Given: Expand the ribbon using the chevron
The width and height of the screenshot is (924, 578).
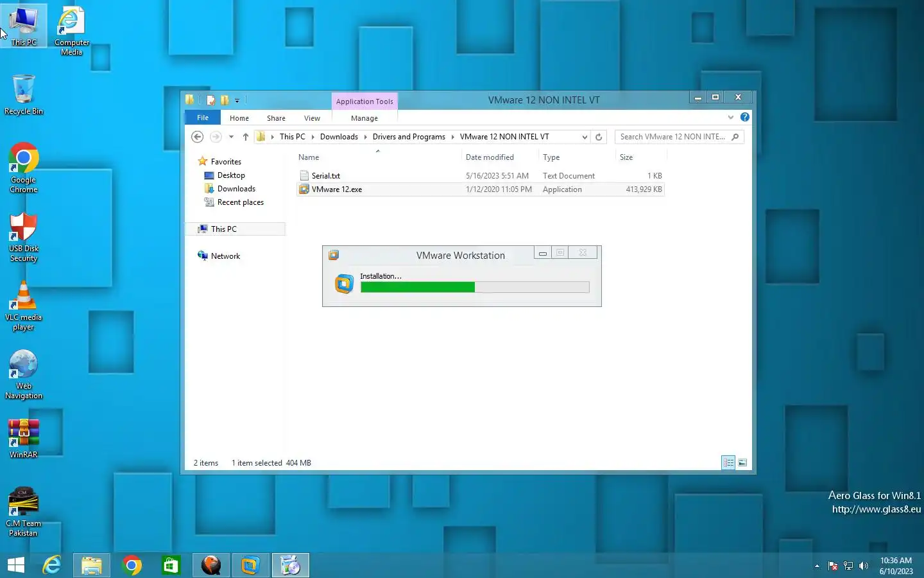Looking at the screenshot, I should pyautogui.click(x=730, y=117).
